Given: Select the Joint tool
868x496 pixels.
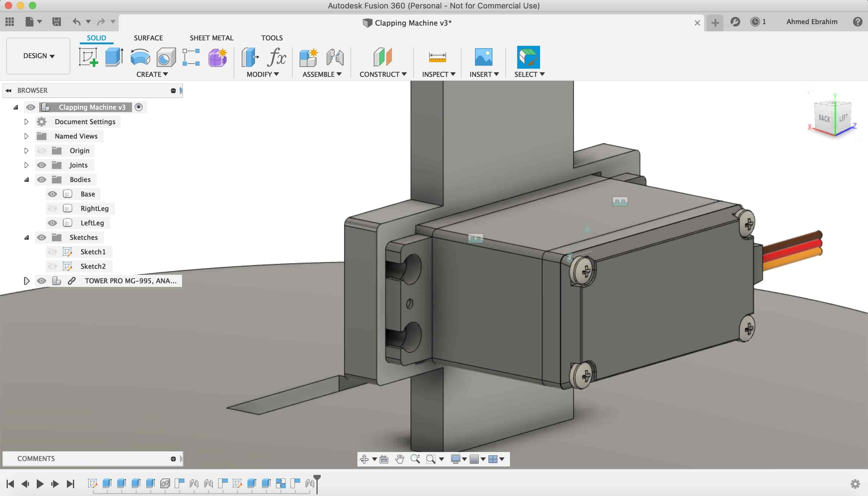Looking at the screenshot, I should pyautogui.click(x=335, y=57).
